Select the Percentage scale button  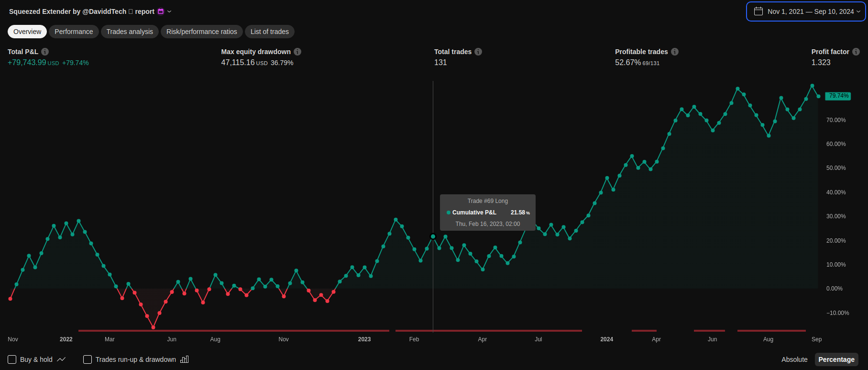coord(836,359)
